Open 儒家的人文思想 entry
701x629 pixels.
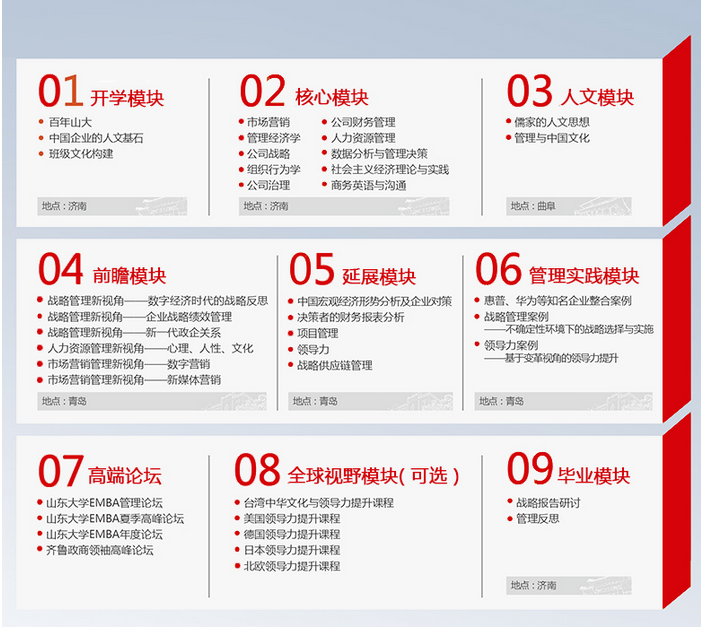coord(551,122)
